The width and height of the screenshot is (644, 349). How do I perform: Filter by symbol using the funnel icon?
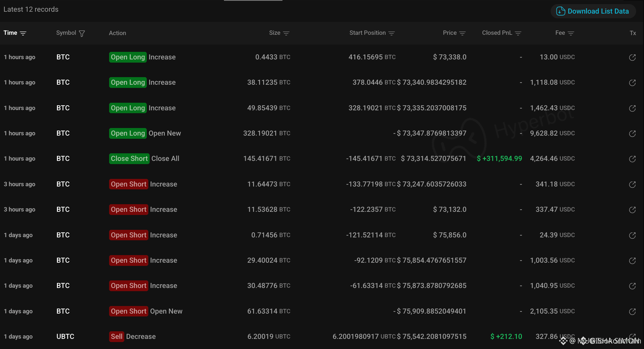pos(82,33)
